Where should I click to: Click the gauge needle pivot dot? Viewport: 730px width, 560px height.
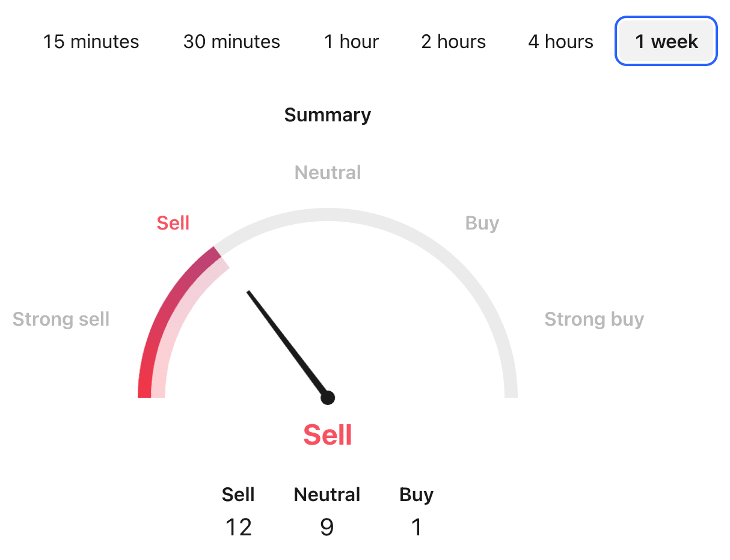(x=328, y=398)
